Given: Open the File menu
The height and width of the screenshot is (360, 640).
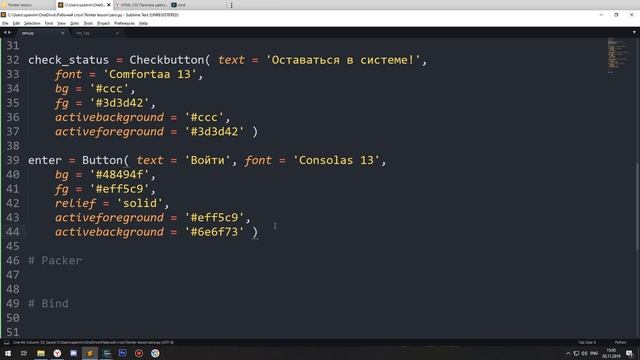Looking at the screenshot, I should [x=5, y=23].
